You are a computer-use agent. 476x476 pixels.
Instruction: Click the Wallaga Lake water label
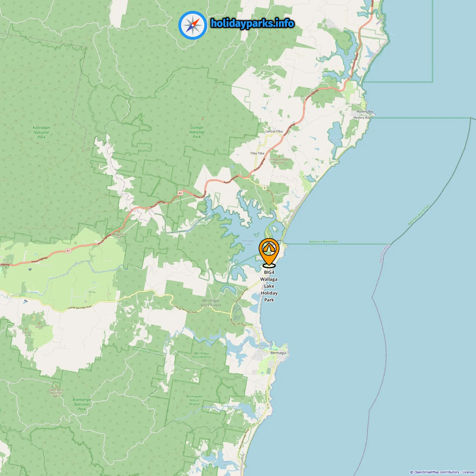(248, 242)
